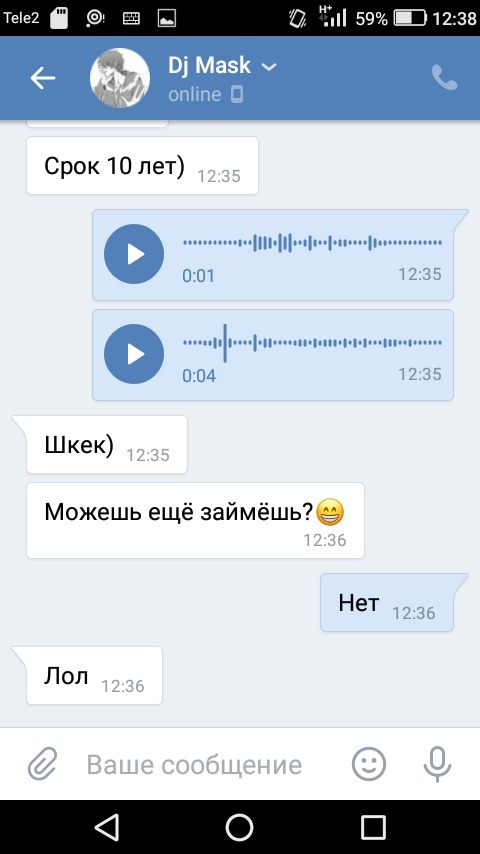Tap the microphone to record voice message
This screenshot has height=854, width=480.
click(437, 764)
